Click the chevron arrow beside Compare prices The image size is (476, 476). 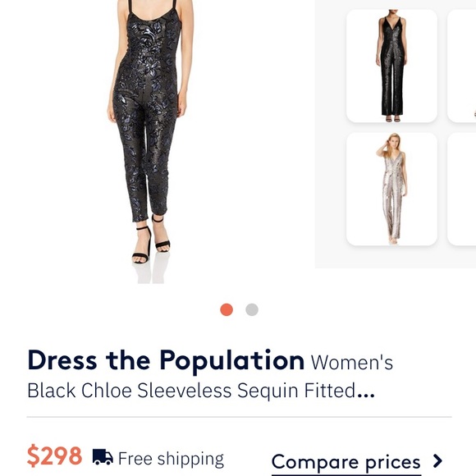pos(437,461)
